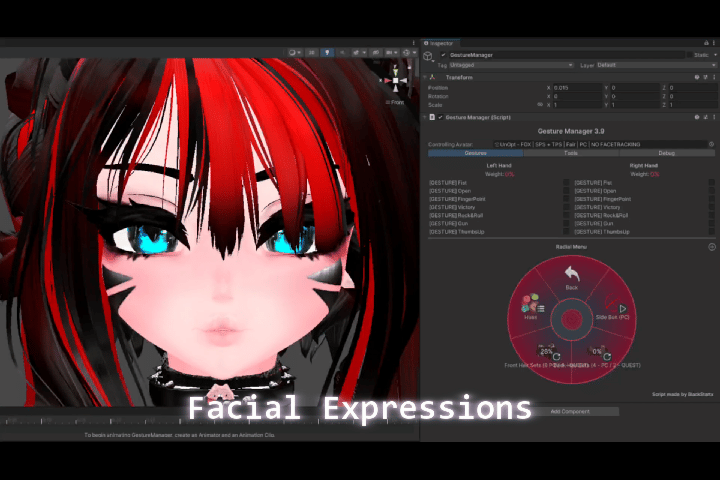Open Transform component kebab menu
This screenshot has height=480, width=720.
coord(714,77)
